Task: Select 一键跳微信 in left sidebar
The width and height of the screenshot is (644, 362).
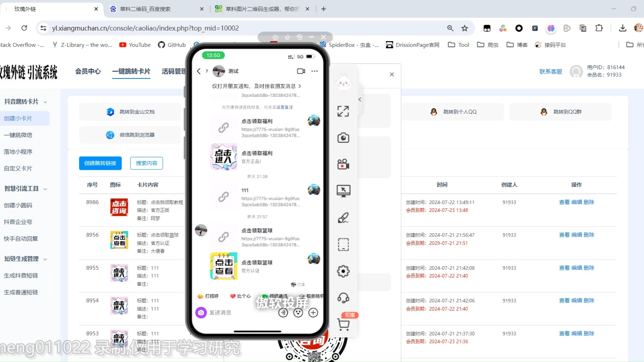Action: 18,135
